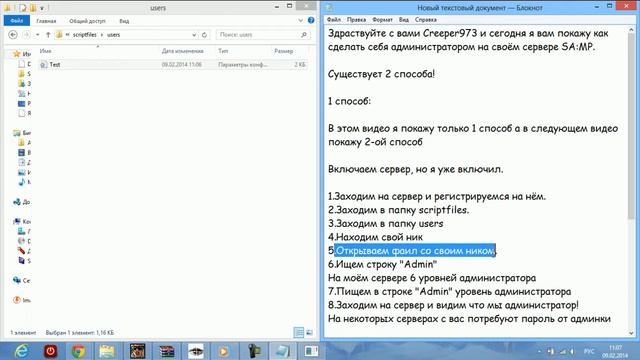Click the highlighted line Открываем файл со своим ником
This screenshot has width=640, height=360.
[415, 251]
